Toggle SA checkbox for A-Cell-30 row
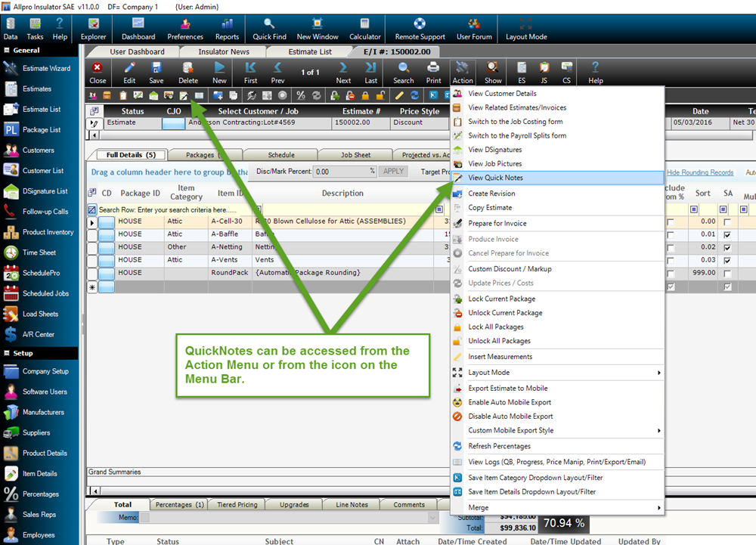Screen dimensions: 756x545 coord(727,222)
